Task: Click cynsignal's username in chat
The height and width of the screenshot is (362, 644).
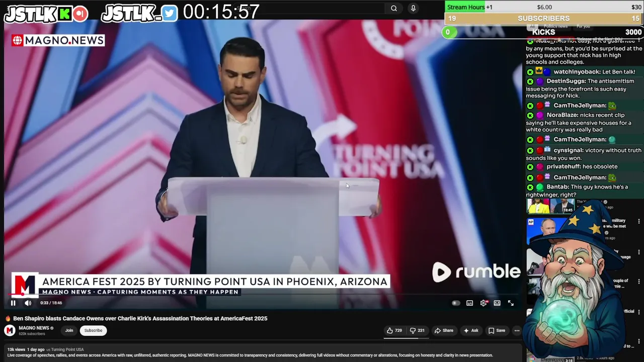Action: coord(569,150)
